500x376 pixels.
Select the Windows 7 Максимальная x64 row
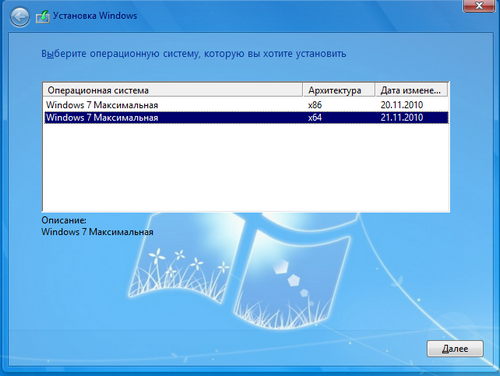(x=246, y=118)
